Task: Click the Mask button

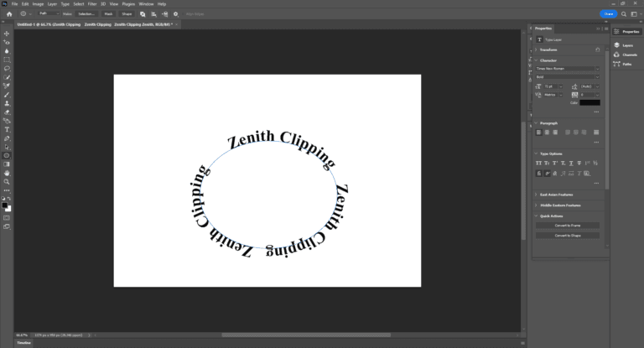Action: (108, 14)
